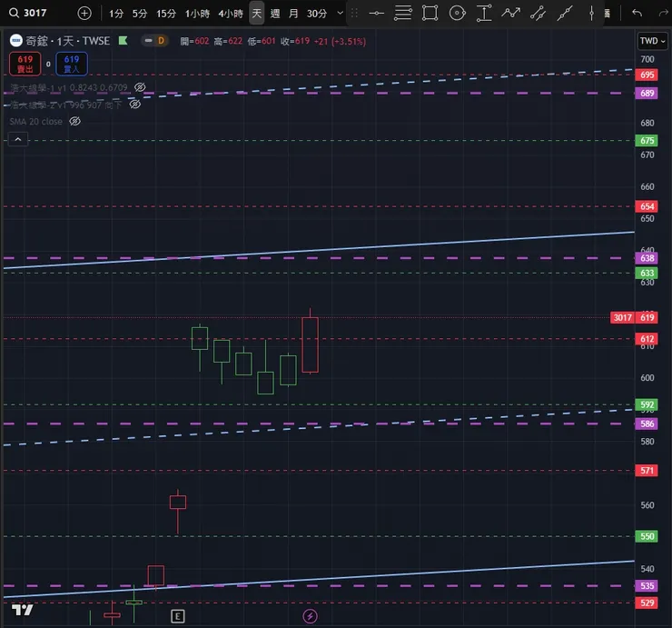The image size is (672, 628).
Task: Select the 天 daily interval
Action: pyautogui.click(x=257, y=14)
